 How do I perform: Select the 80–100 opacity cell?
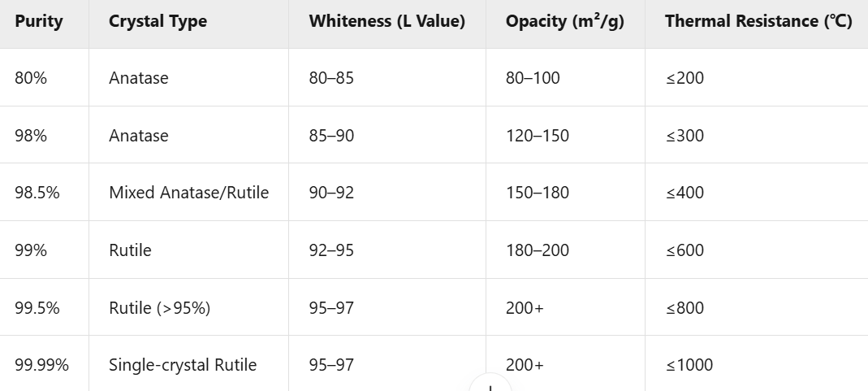tap(533, 78)
